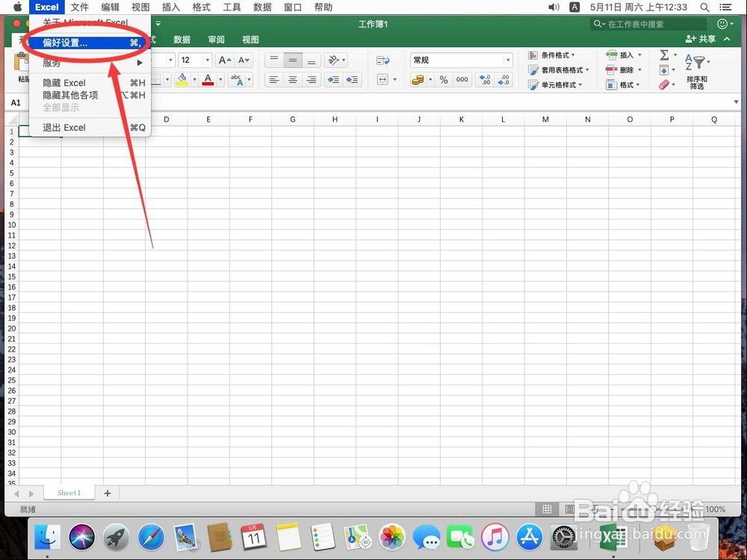Image resolution: width=747 pixels, height=560 pixels.
Task: Expand the merge cells dropdown arrow
Action: (395, 80)
